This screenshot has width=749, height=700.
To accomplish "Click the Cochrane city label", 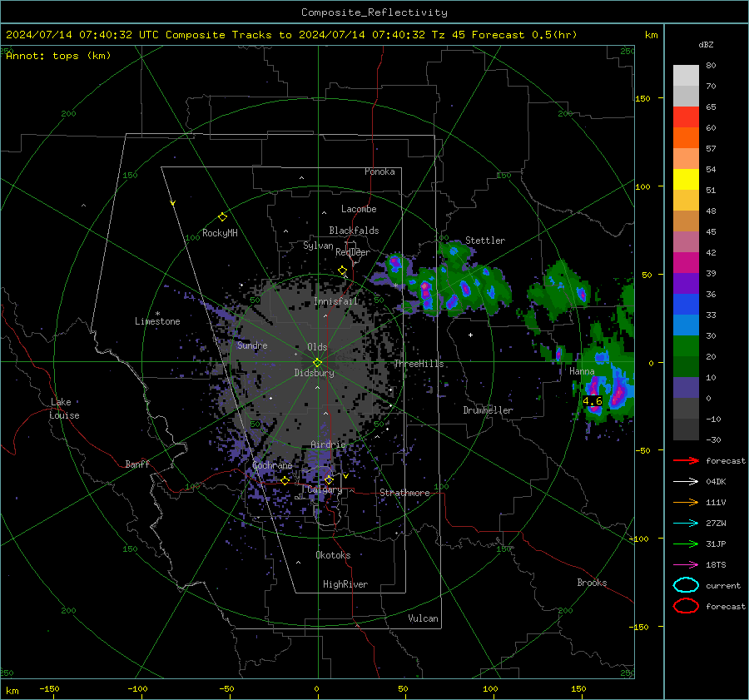I will click(x=272, y=465).
